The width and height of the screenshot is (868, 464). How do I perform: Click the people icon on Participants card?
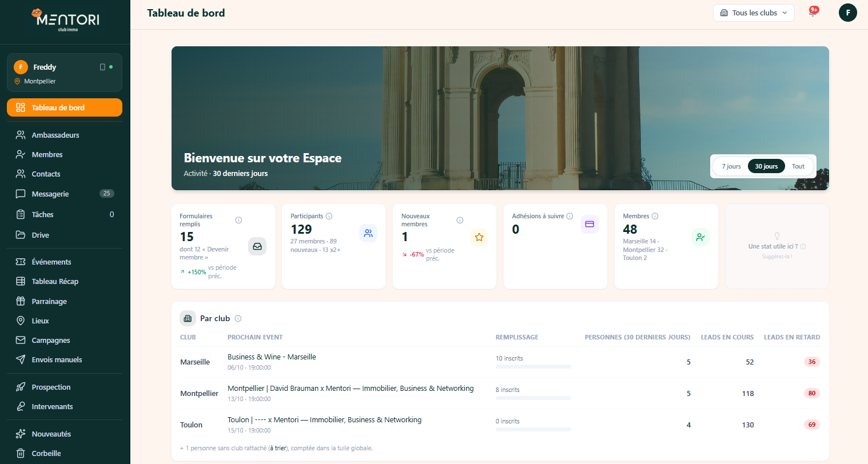click(x=368, y=233)
